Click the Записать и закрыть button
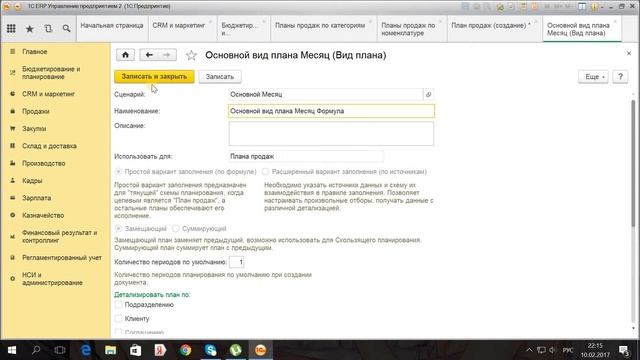The height and width of the screenshot is (360, 640). 154,76
